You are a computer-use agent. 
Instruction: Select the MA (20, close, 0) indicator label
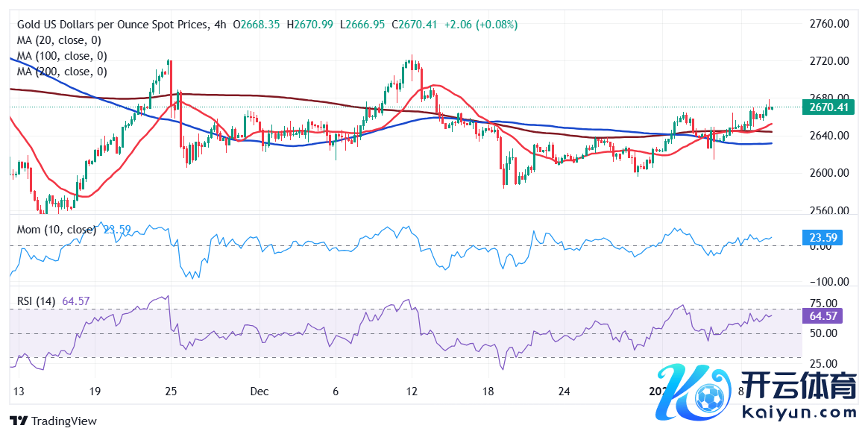[59, 40]
